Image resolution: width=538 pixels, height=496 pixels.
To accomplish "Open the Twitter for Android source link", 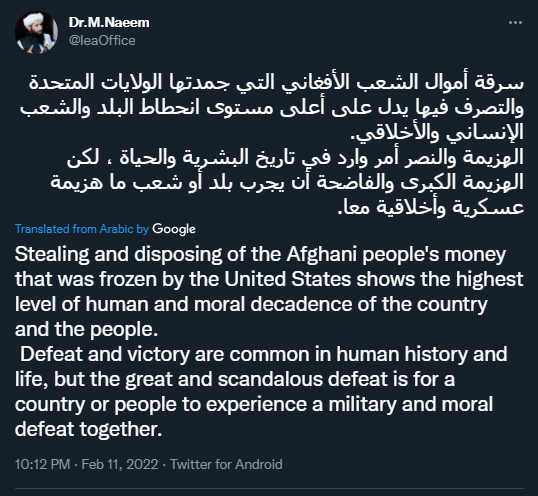I will coord(226,464).
